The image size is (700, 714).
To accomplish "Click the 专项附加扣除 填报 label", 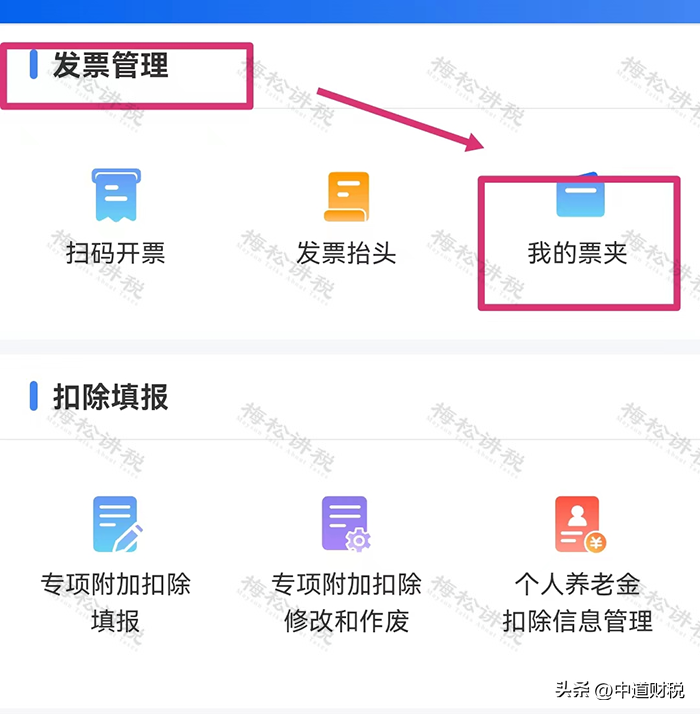I will click(116, 602).
